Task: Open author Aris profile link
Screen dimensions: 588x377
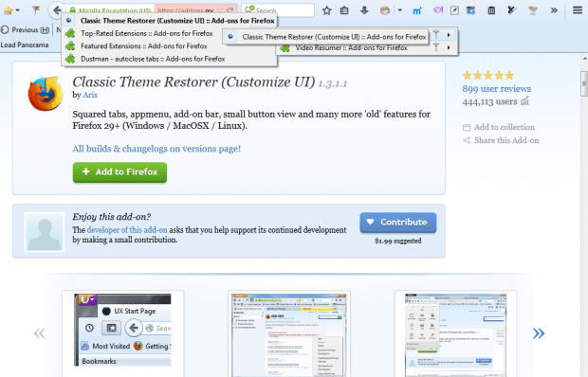Action: (x=90, y=95)
